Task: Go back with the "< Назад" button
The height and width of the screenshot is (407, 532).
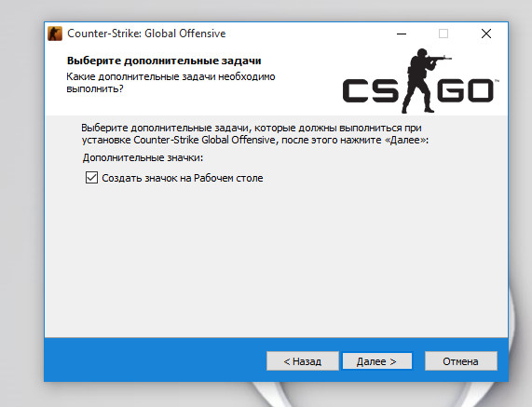Action: click(302, 360)
